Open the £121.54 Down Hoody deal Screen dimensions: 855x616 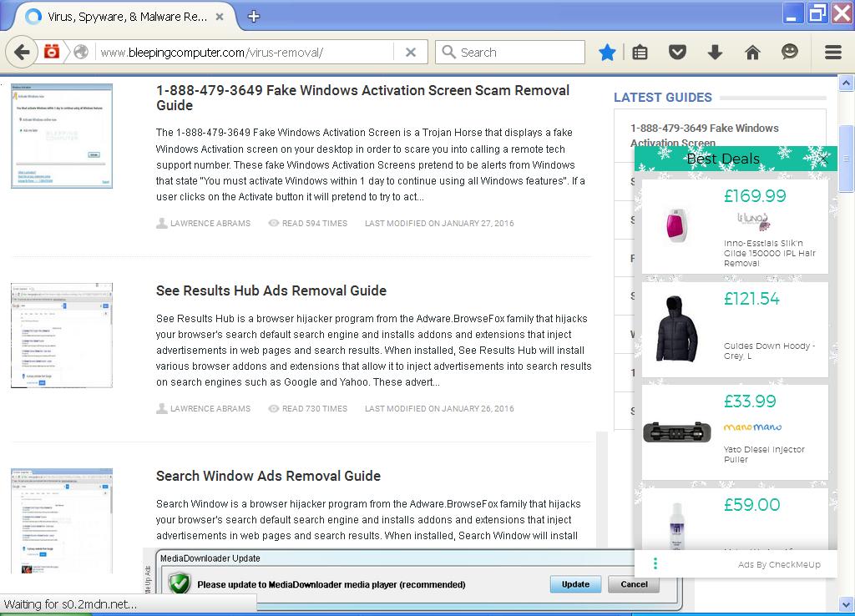[x=735, y=329]
